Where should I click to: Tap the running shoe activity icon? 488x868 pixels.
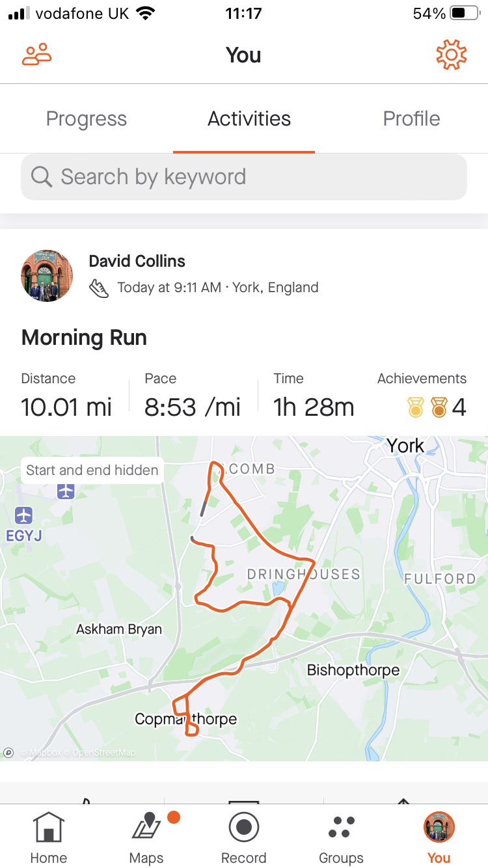point(99,288)
